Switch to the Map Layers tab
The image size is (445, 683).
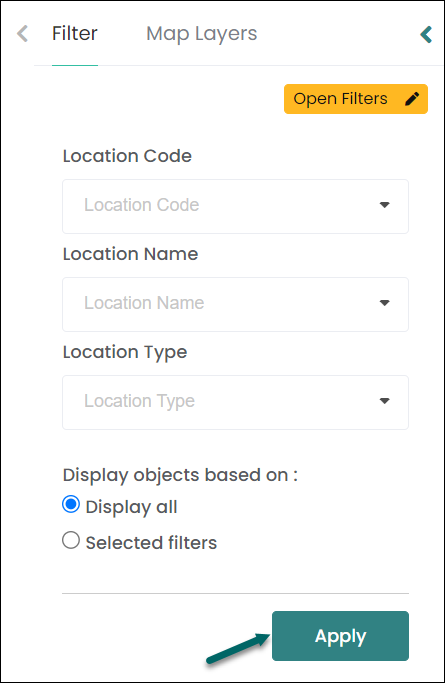click(202, 34)
